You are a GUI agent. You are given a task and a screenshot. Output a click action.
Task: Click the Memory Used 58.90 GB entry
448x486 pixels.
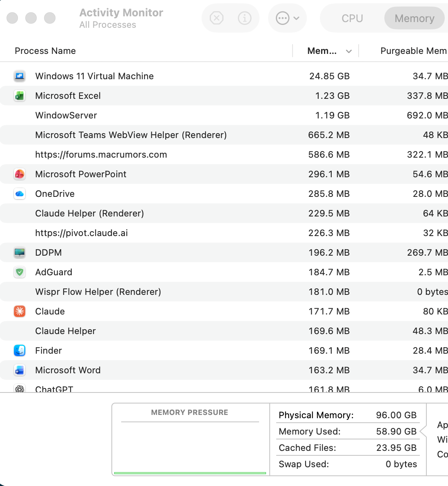coord(347,431)
